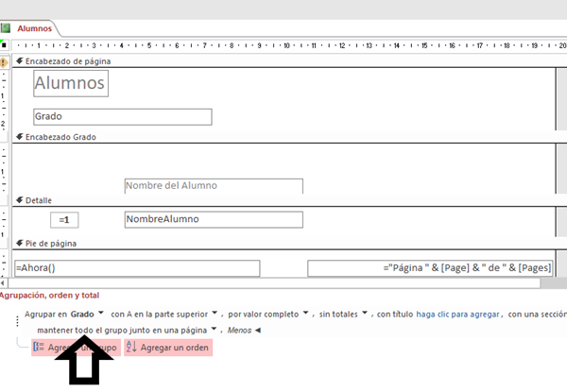Open the error warning indicator beside Encabezado de página
This screenshot has height=392, width=567.
pos(4,62)
